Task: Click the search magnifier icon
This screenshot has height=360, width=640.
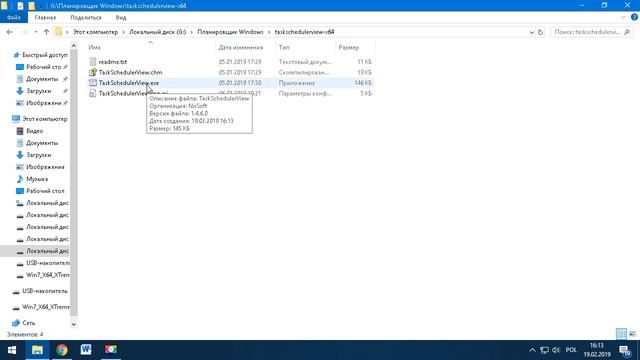Action: (627, 32)
